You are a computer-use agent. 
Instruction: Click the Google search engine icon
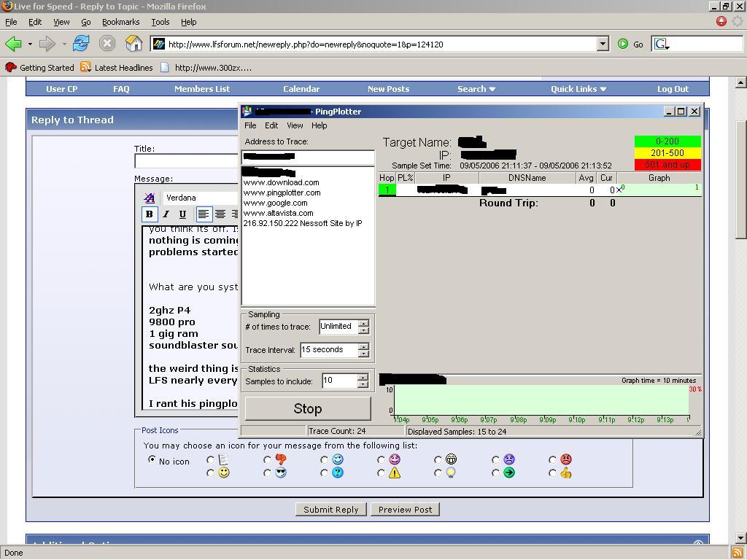click(x=661, y=44)
